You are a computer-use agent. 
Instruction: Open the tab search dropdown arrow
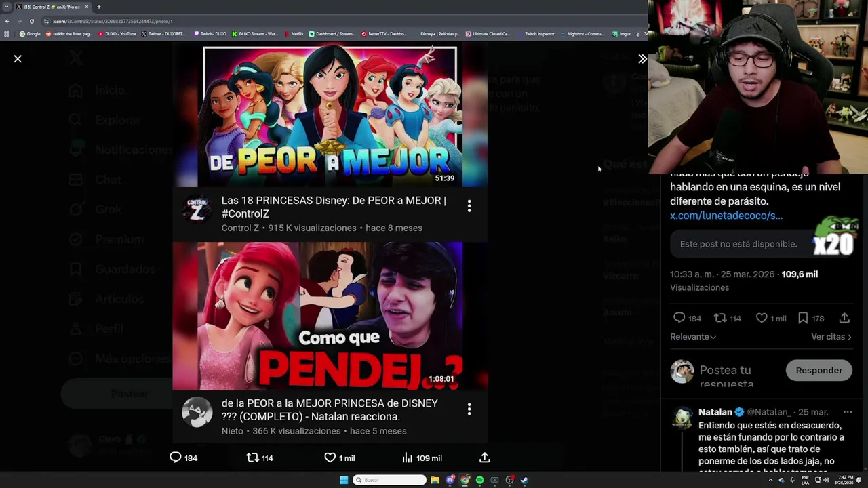[7, 7]
